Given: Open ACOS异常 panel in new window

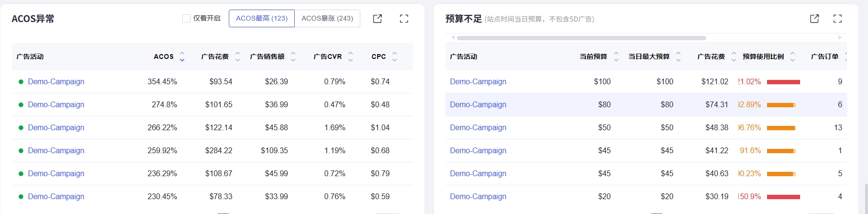Looking at the screenshot, I should click(377, 19).
